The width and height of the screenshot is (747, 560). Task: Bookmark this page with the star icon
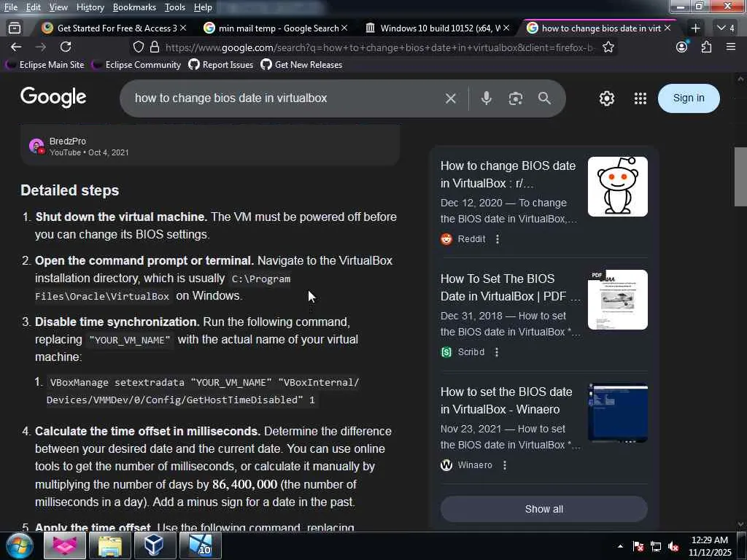(x=608, y=47)
